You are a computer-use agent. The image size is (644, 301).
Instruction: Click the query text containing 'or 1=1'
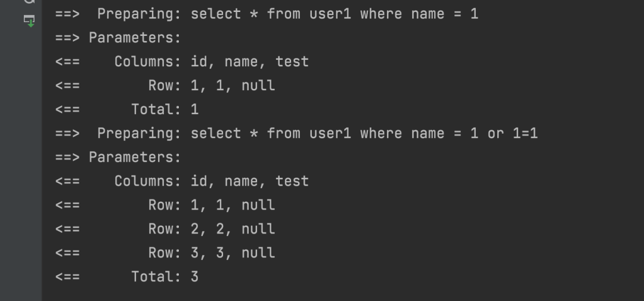[364, 134]
